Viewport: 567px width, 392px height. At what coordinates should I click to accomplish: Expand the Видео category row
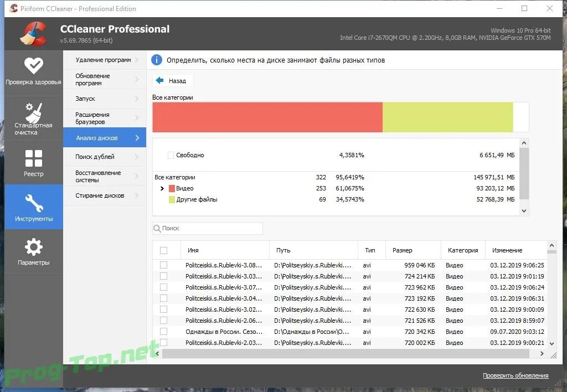pos(161,188)
